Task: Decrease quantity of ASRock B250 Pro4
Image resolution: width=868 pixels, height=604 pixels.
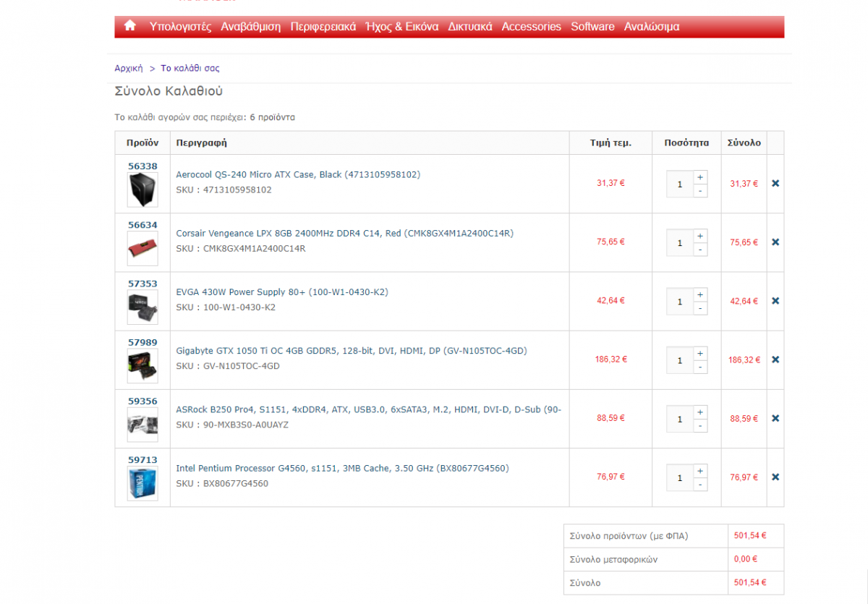Action: pos(700,425)
